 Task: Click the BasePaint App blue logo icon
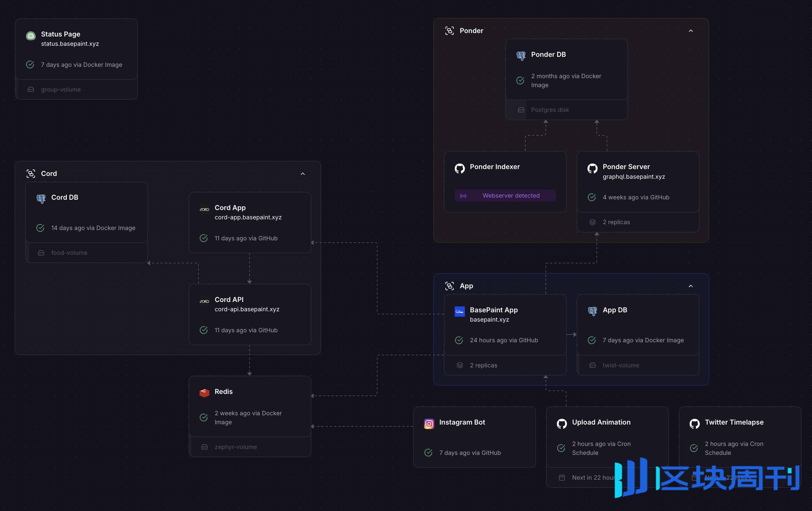tap(459, 312)
